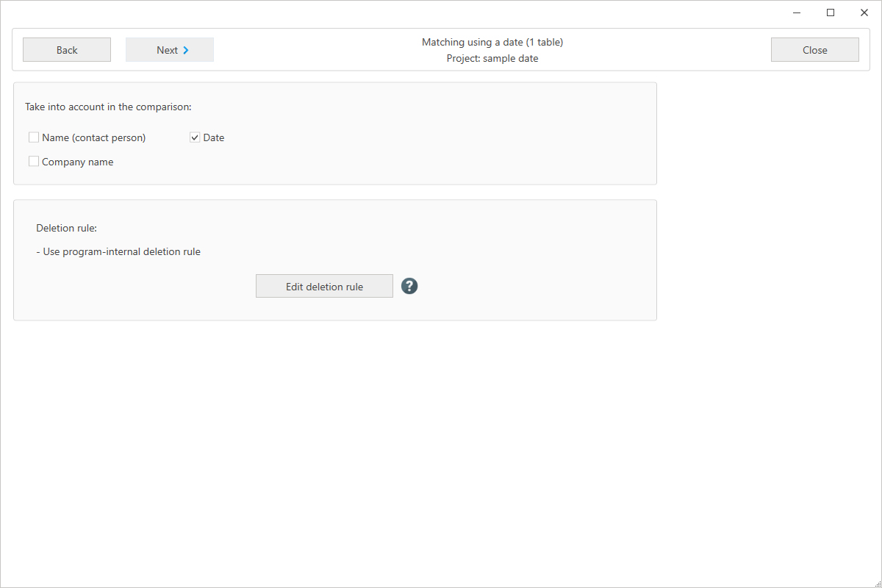
Task: Close the window with the X icon
Action: [x=864, y=12]
